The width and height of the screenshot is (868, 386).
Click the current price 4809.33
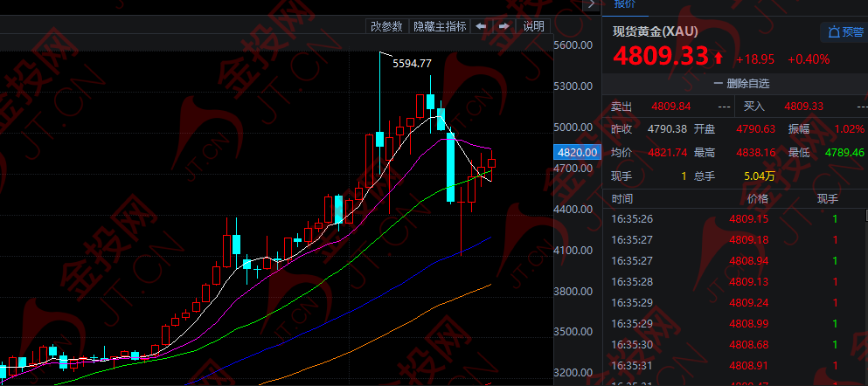(x=661, y=57)
